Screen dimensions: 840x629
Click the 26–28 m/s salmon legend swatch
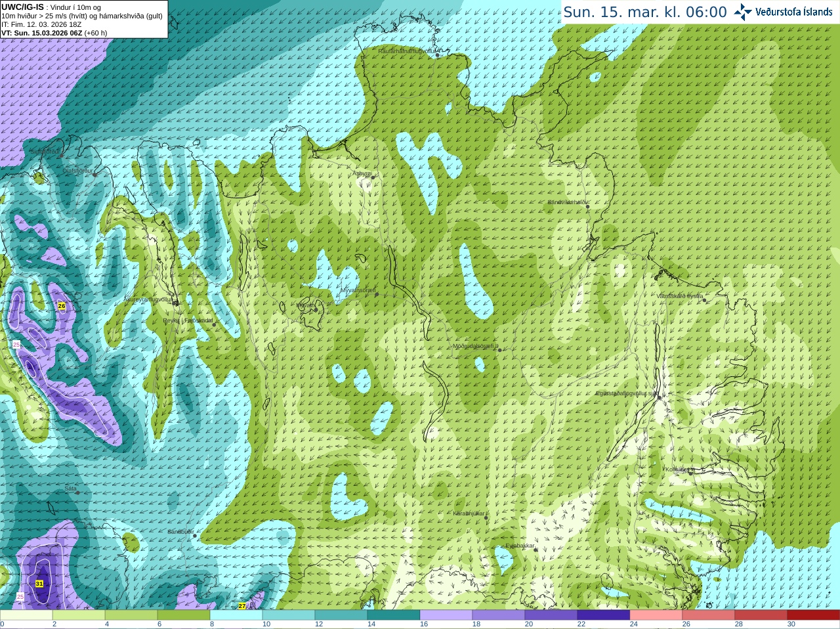[x=709, y=615]
